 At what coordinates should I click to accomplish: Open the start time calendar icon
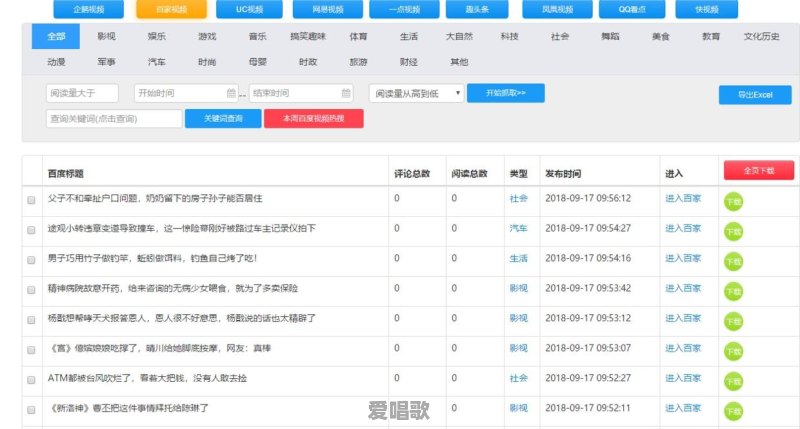click(x=231, y=93)
